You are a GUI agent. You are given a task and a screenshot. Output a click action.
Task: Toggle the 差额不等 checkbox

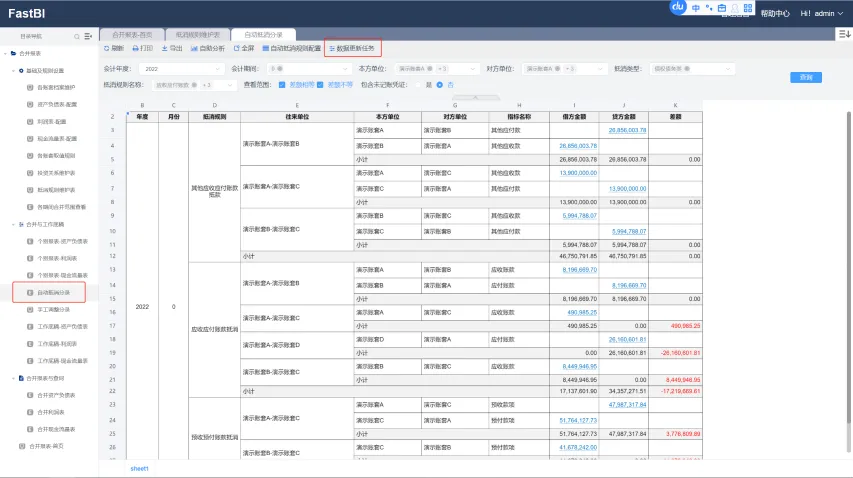coord(320,85)
